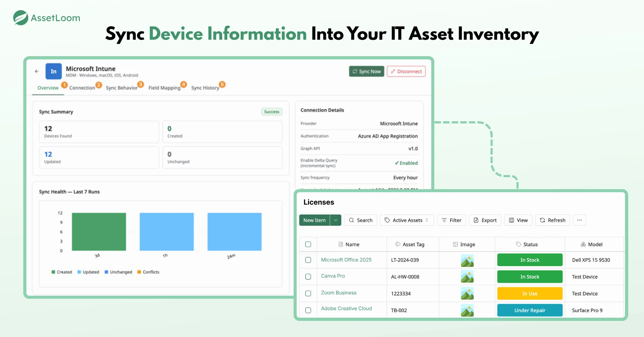Click the AssetLoom leaf logo
The width and height of the screenshot is (644, 337).
pos(20,18)
